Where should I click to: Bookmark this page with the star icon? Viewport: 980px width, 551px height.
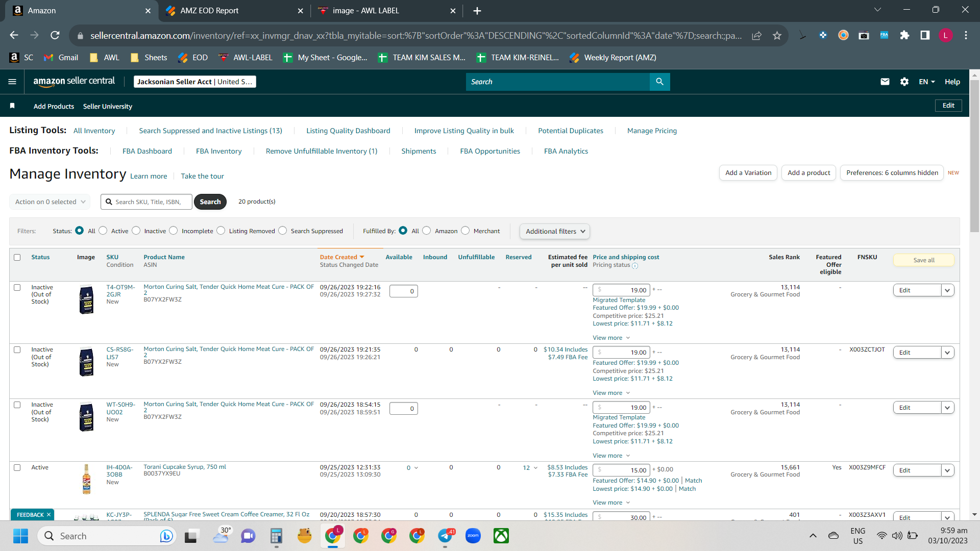point(777,35)
